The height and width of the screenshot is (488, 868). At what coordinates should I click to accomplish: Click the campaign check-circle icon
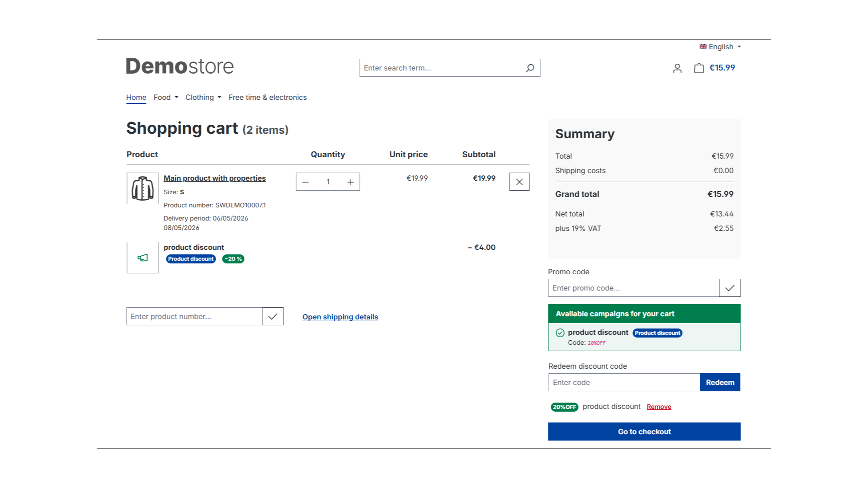[x=560, y=333]
